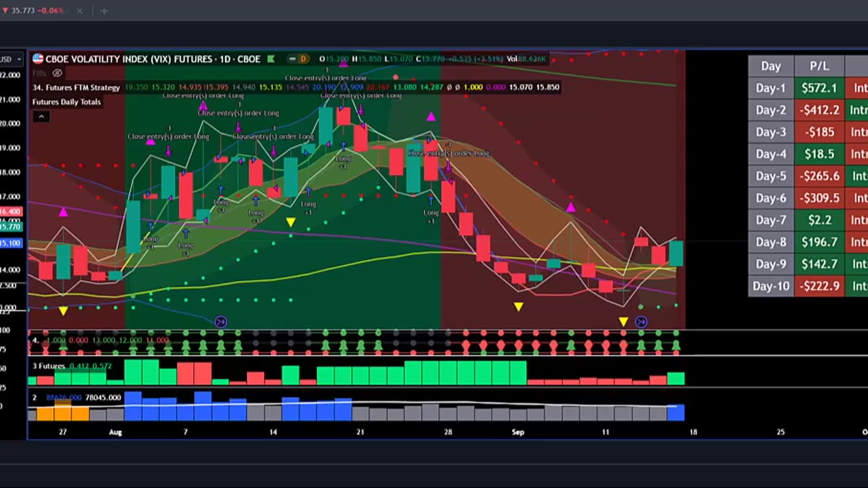868x488 pixels.
Task: Select the -$222.9 loss cell
Action: 819,286
